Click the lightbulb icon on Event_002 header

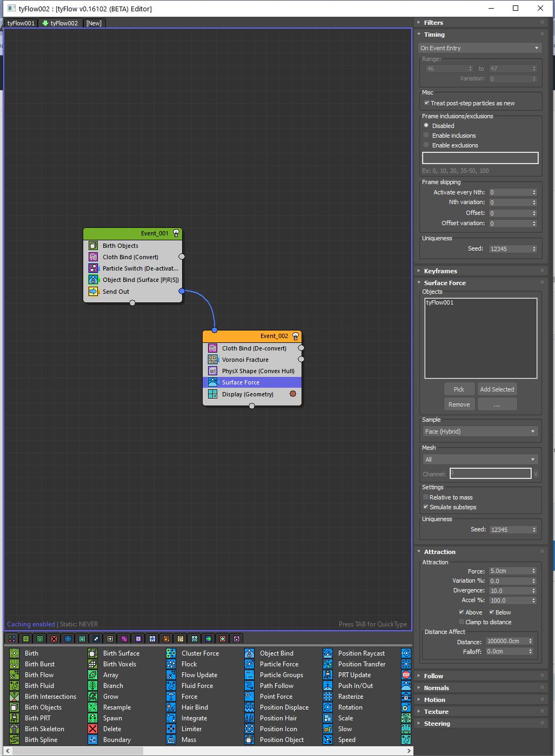click(x=296, y=336)
